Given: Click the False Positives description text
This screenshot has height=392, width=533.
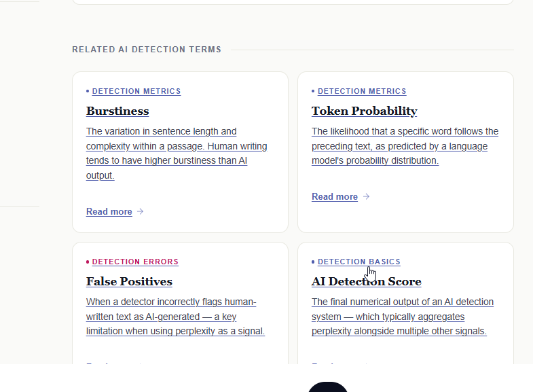Looking at the screenshot, I should pos(175,317).
